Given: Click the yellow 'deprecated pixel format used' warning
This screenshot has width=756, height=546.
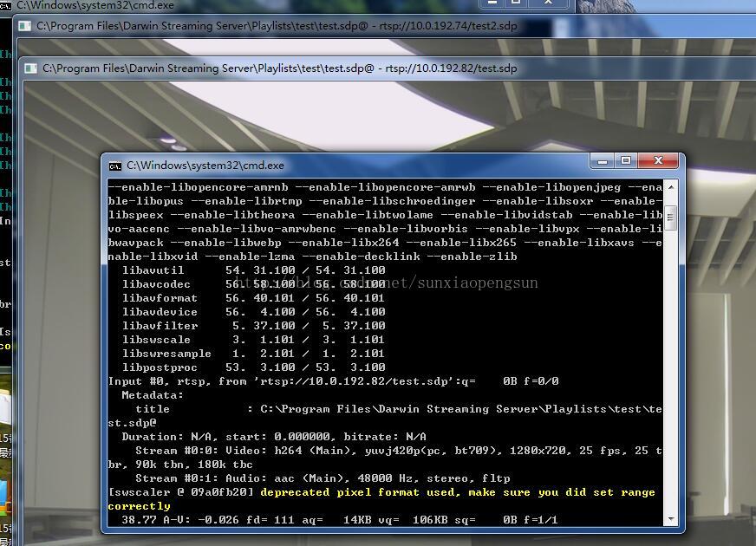Looking at the screenshot, I should [381, 499].
